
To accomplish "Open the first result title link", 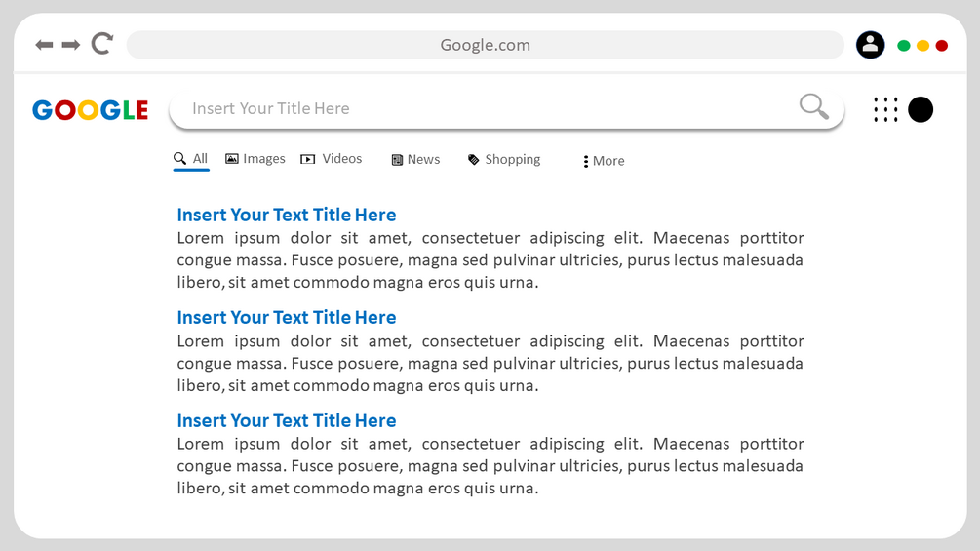I will pos(287,215).
